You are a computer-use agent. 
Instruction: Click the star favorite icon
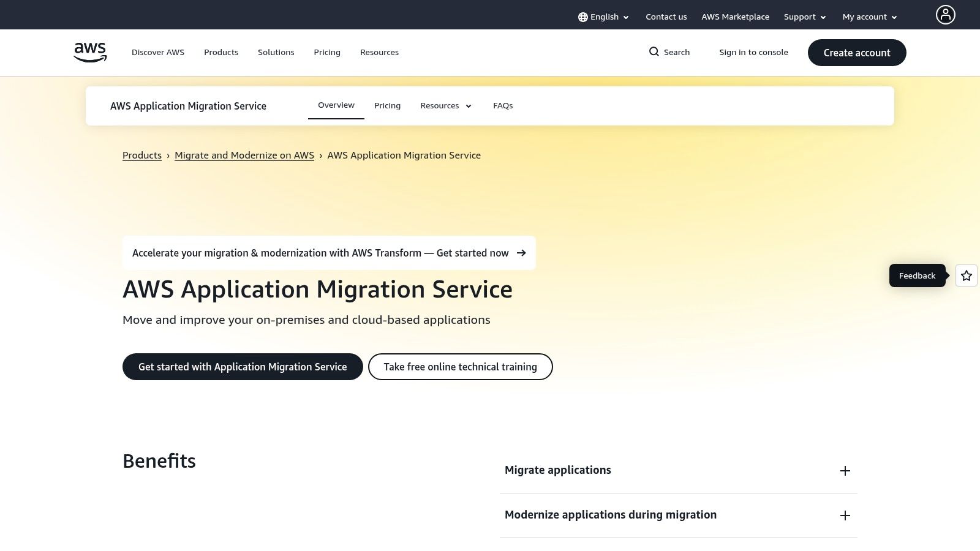[x=966, y=275]
